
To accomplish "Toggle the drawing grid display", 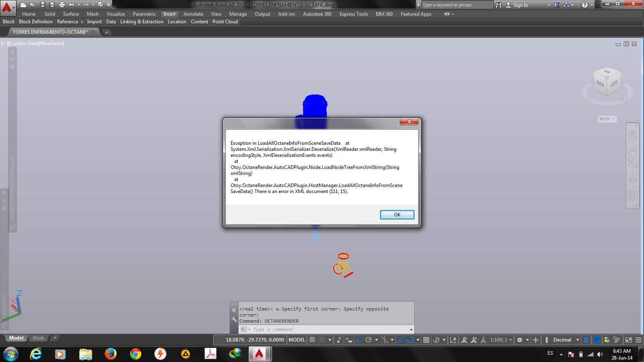I will (x=312, y=340).
